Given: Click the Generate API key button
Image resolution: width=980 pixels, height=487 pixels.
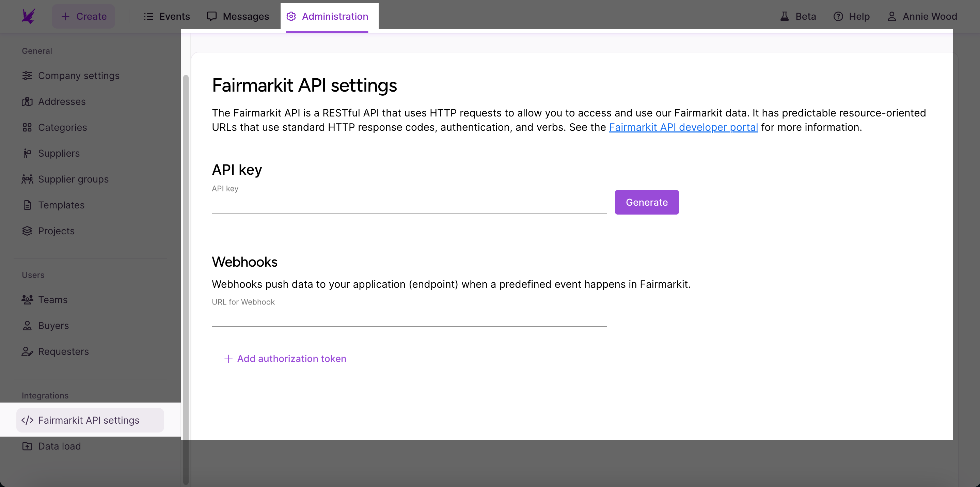Looking at the screenshot, I should point(646,202).
